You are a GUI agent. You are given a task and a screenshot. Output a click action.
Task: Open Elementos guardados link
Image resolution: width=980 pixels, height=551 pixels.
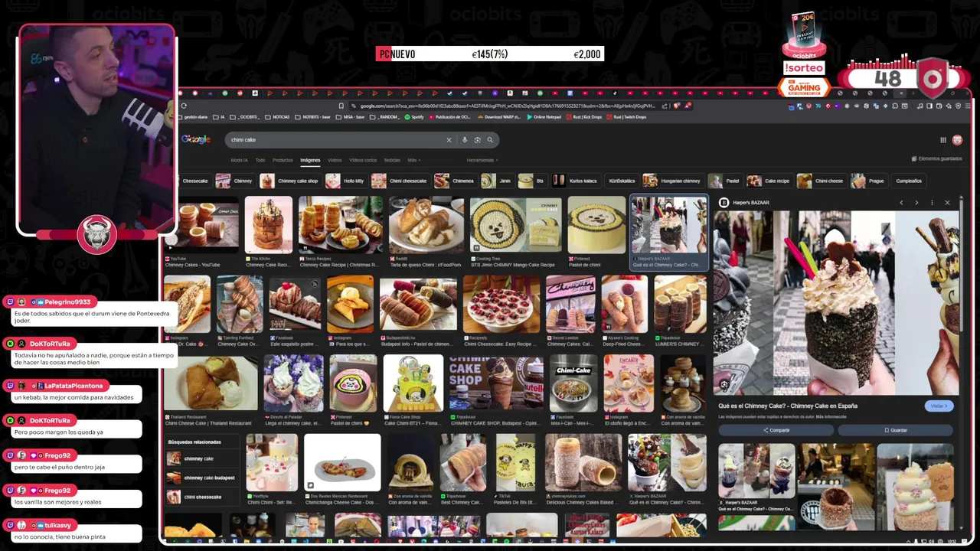tap(936, 158)
